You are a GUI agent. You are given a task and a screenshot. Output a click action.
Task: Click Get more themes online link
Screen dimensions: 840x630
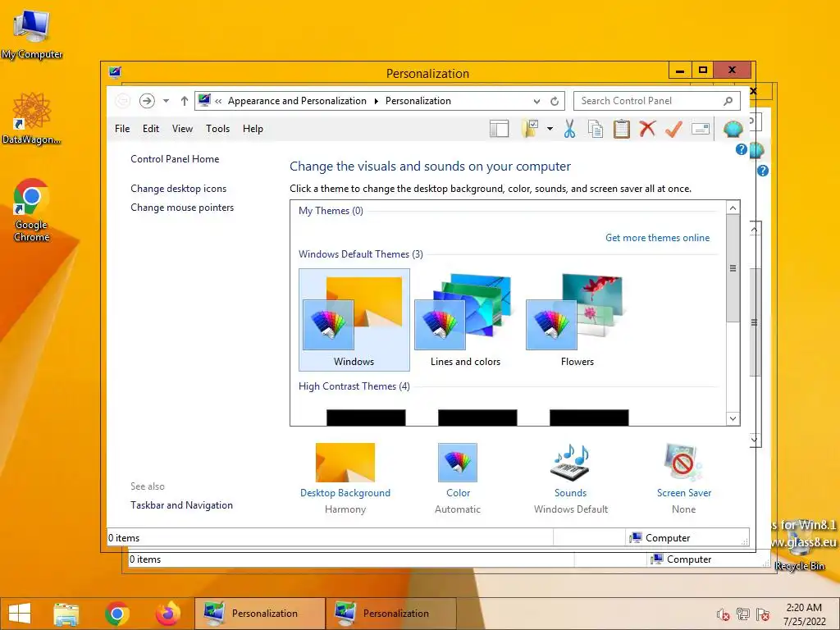coord(657,238)
